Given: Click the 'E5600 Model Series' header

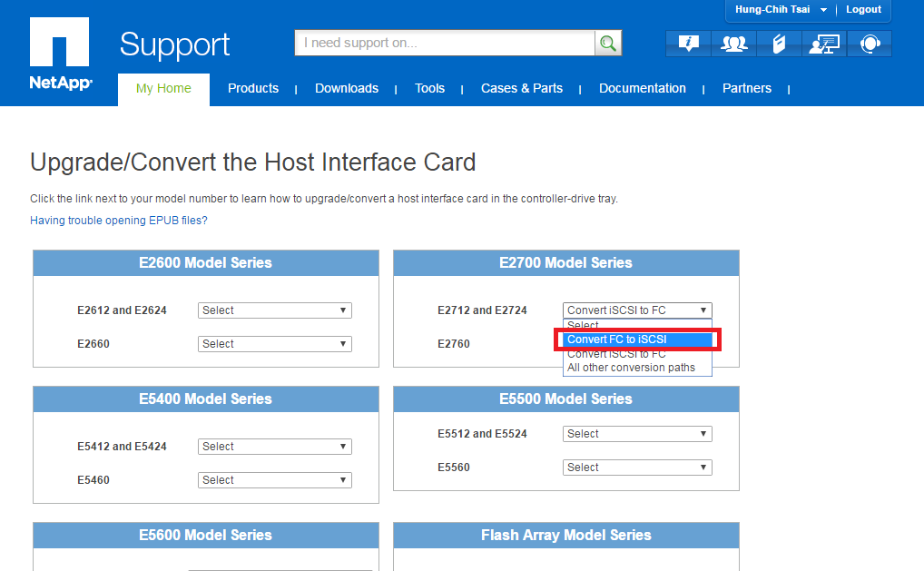Looking at the screenshot, I should (206, 535).
